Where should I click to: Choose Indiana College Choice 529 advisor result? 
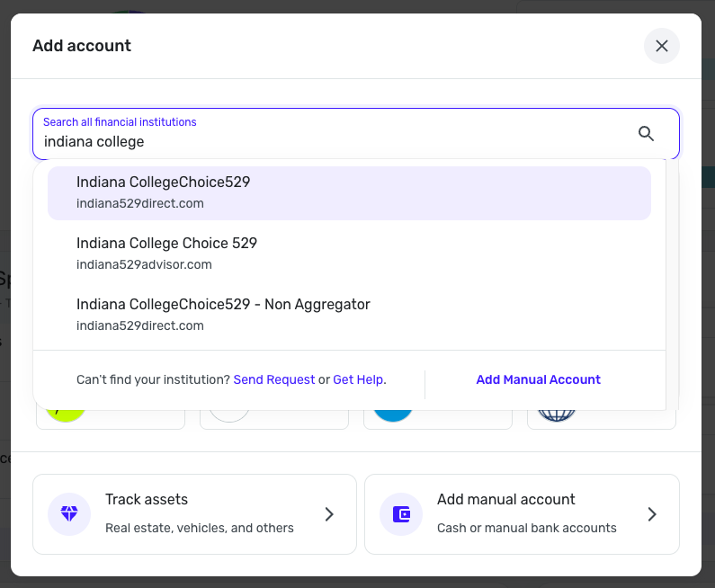coord(349,254)
